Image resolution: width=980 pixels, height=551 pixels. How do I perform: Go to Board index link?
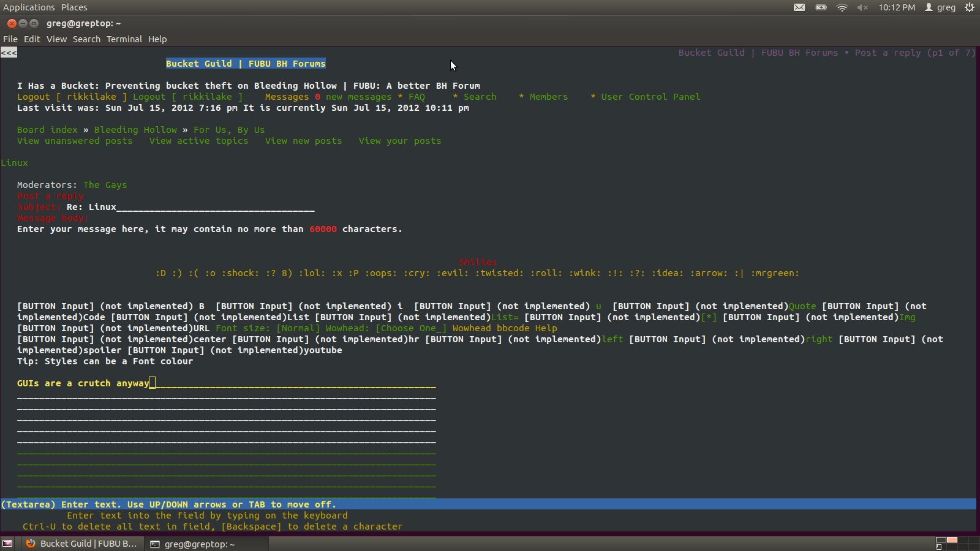(47, 130)
